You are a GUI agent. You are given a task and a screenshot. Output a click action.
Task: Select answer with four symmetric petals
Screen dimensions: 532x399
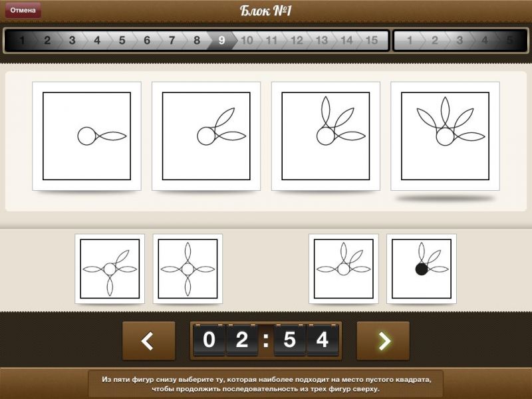(188, 269)
